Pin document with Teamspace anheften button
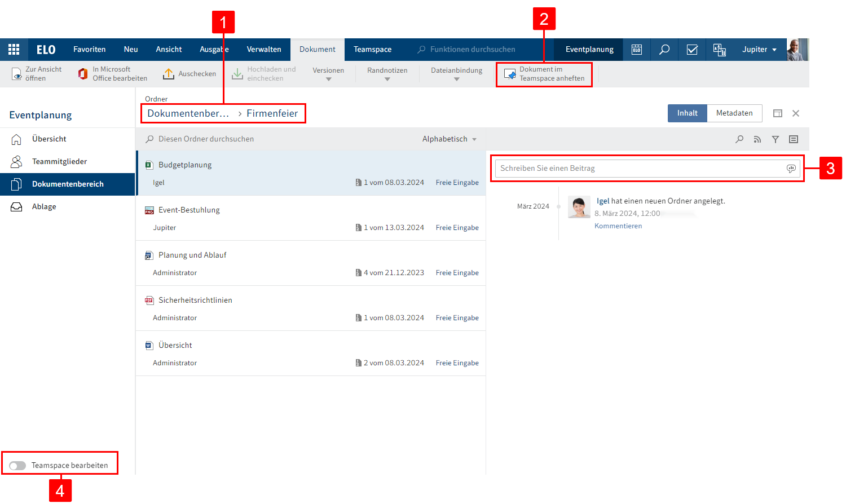This screenshot has width=846, height=504. [x=544, y=74]
